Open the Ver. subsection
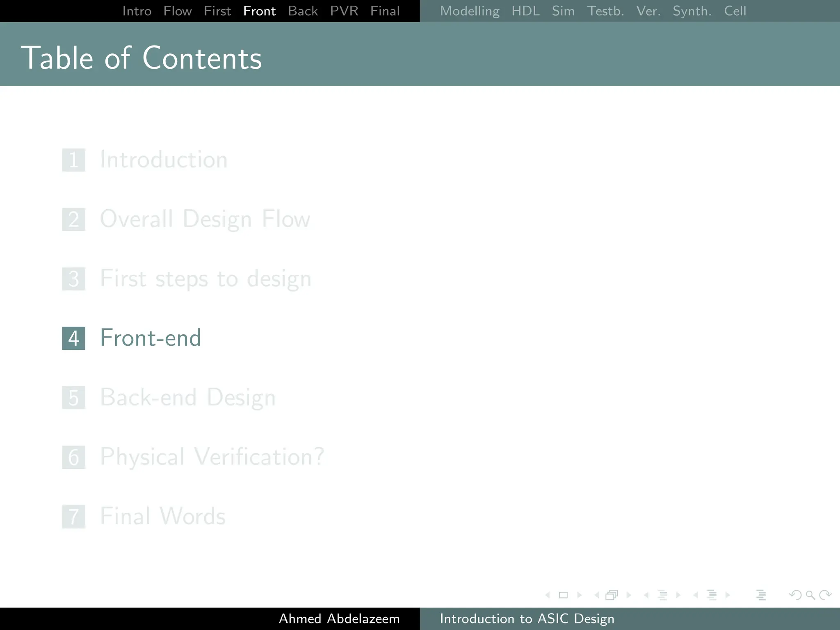This screenshot has height=630, width=840. 648,11
